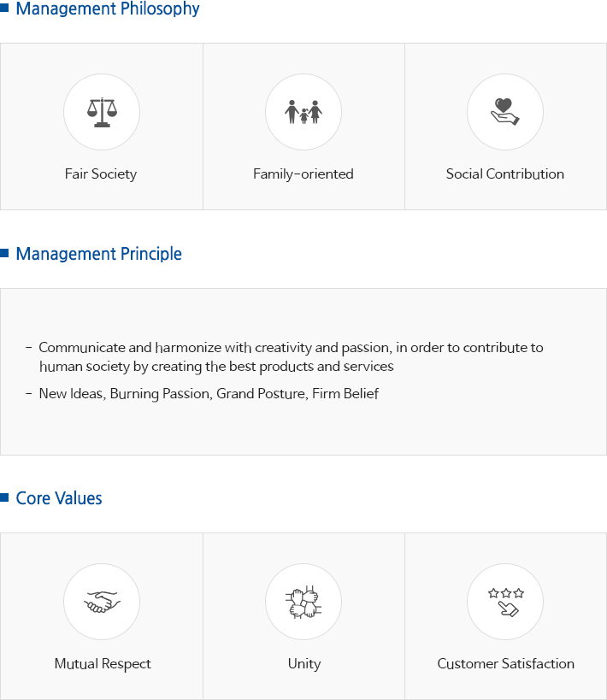Click the joined hands unity icon

[x=303, y=602]
